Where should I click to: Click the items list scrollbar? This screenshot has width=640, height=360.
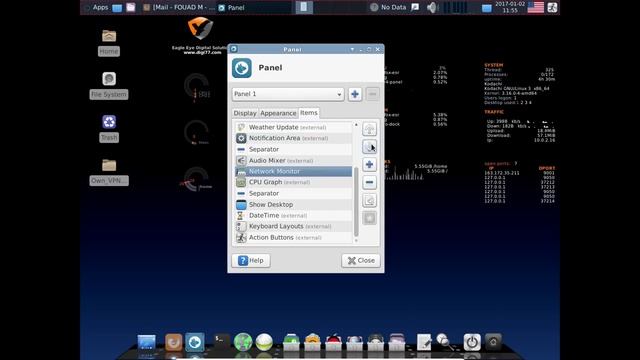click(356, 202)
